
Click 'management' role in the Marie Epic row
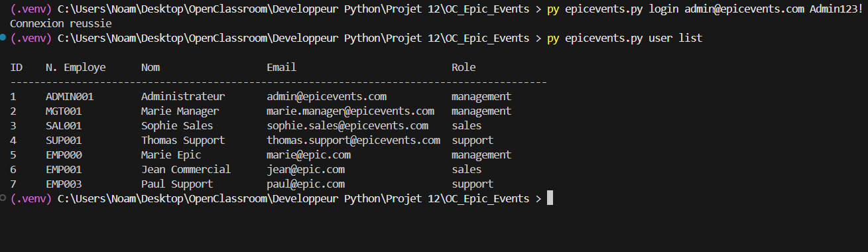(481, 155)
